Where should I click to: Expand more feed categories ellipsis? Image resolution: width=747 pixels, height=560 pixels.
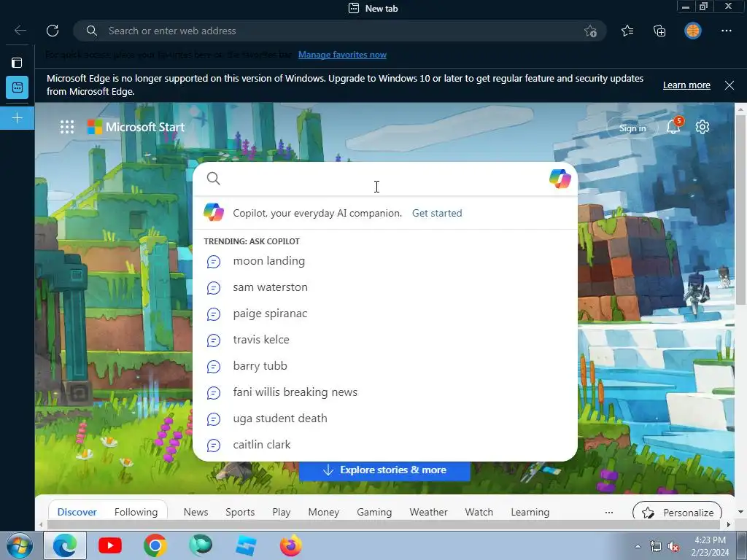tap(609, 513)
